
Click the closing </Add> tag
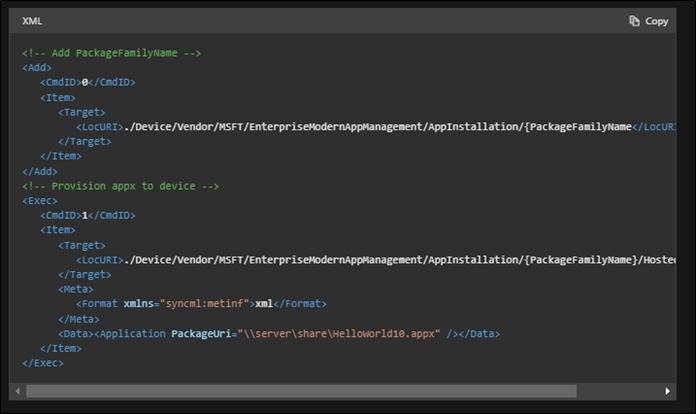pos(40,171)
